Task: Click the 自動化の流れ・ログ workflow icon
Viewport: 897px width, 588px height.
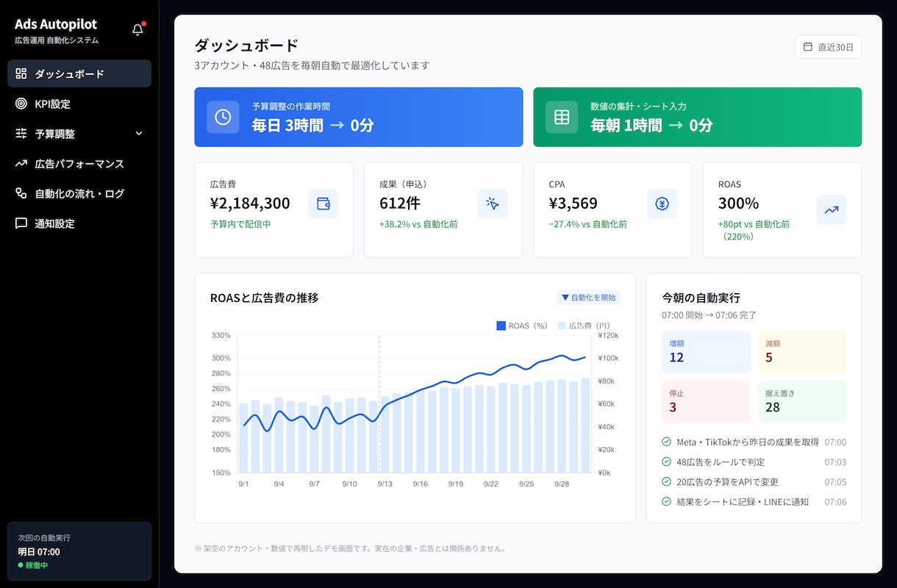Action: click(21, 193)
